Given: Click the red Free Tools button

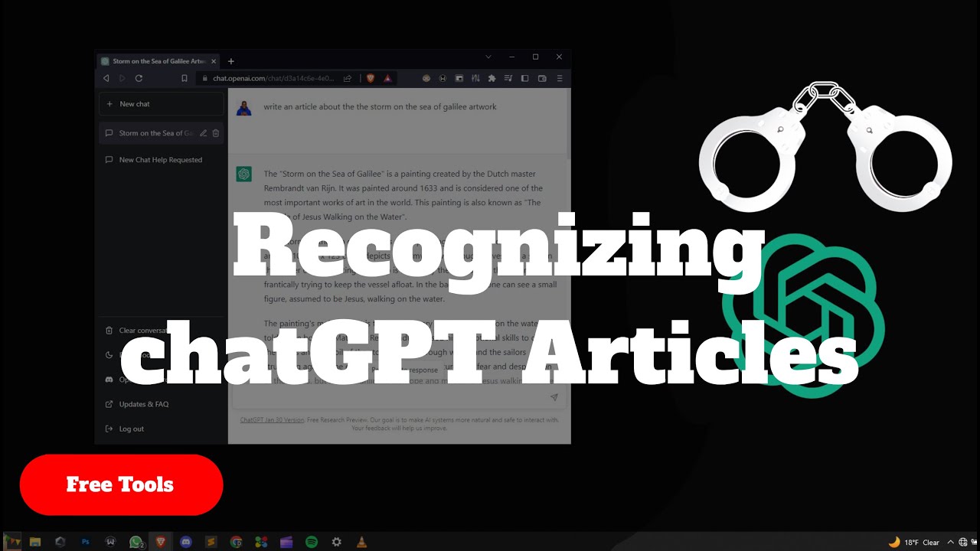Looking at the screenshot, I should pyautogui.click(x=121, y=484).
